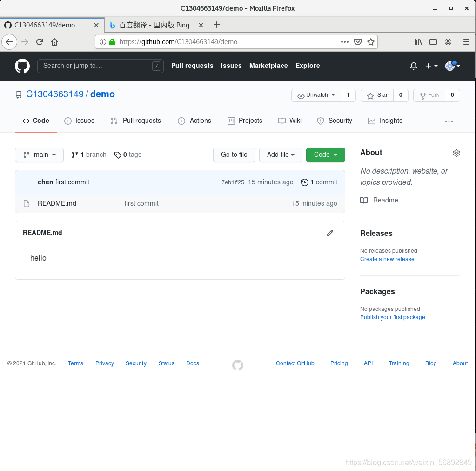Open the Insights tab
Screen dimensions: 476x471
click(x=385, y=121)
